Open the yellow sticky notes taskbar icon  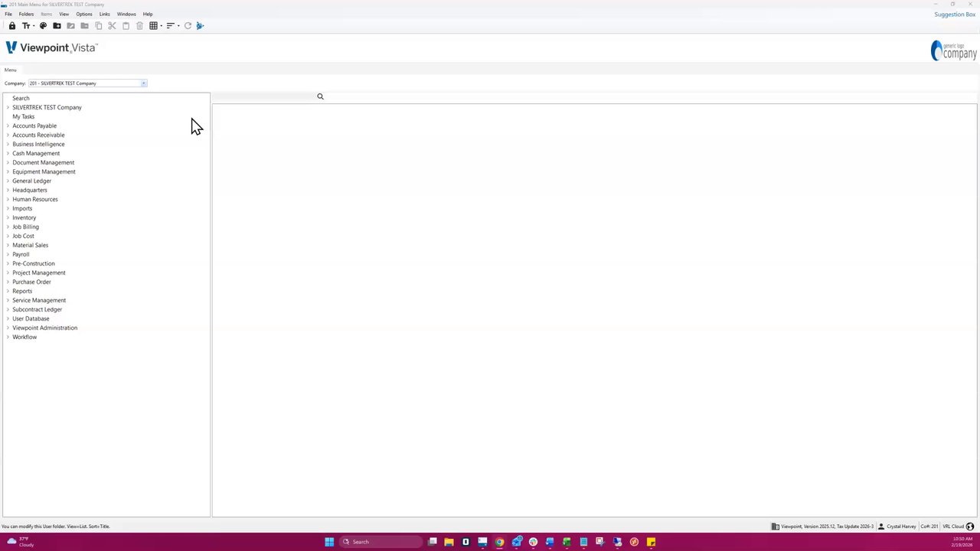coord(651,542)
